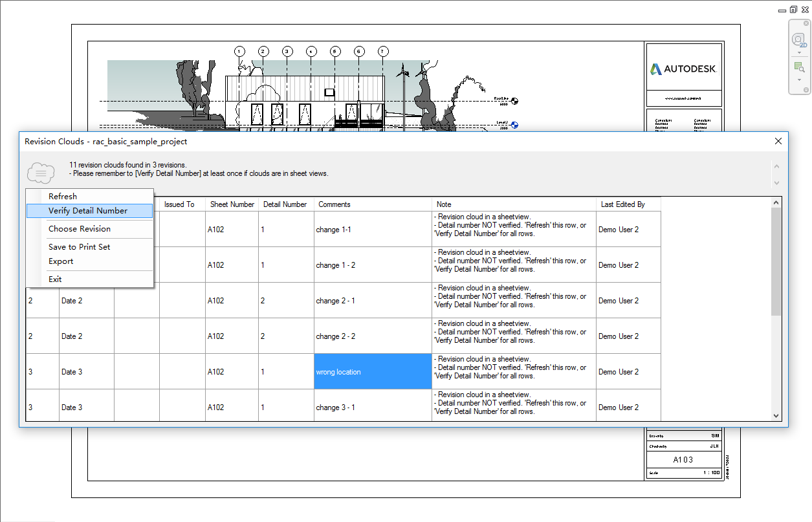Open the Choose Revision menu entry
Image resolution: width=812 pixels, height=522 pixels.
point(79,228)
